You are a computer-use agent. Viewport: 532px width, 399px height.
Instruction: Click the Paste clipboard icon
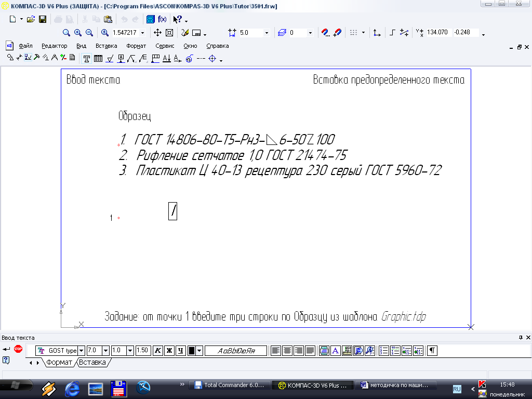coord(108,19)
